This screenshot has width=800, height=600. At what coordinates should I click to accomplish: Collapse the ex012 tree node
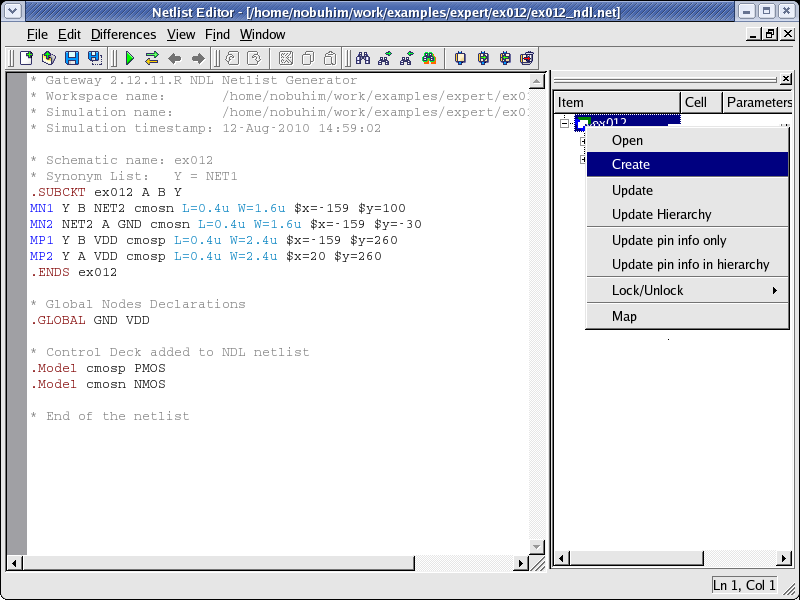click(x=565, y=124)
